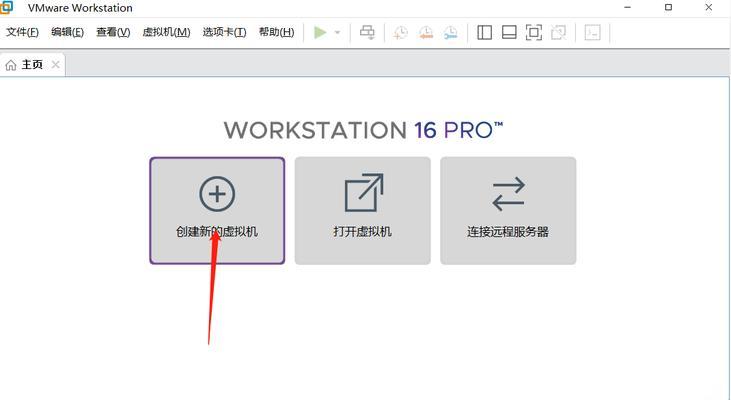Open the 编辑(E) menu
Image resolution: width=731 pixels, height=400 pixels.
(x=68, y=32)
